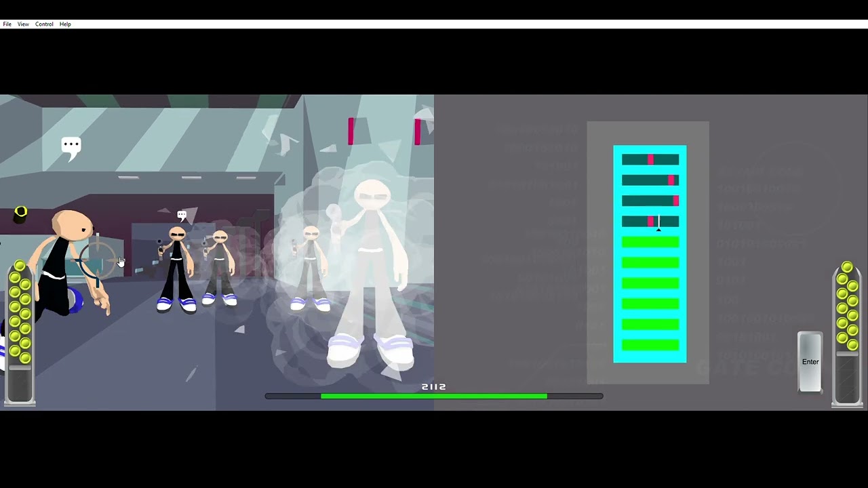The image size is (868, 488).
Task: Shoot the second enemy beside the sunglasses guard
Action: pyautogui.click(x=219, y=268)
